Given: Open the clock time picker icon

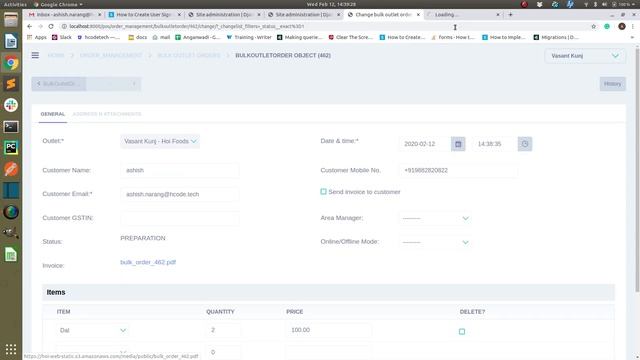Looking at the screenshot, I should click(525, 144).
